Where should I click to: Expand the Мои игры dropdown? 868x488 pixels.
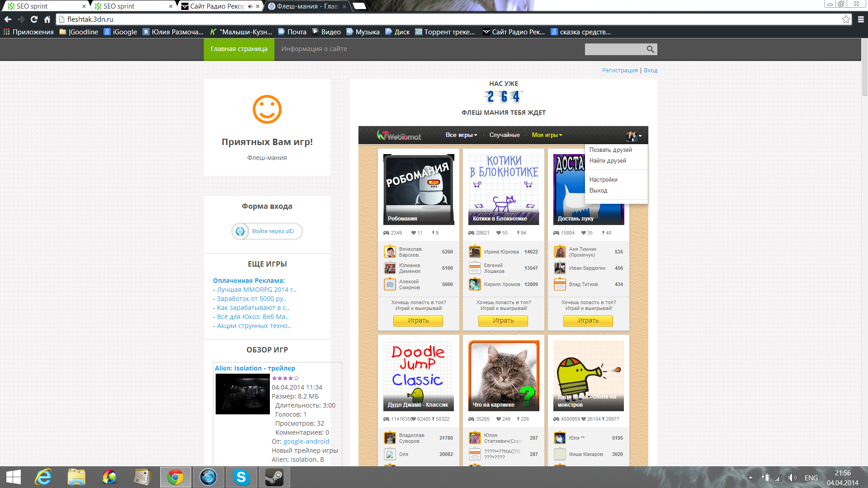tap(547, 135)
